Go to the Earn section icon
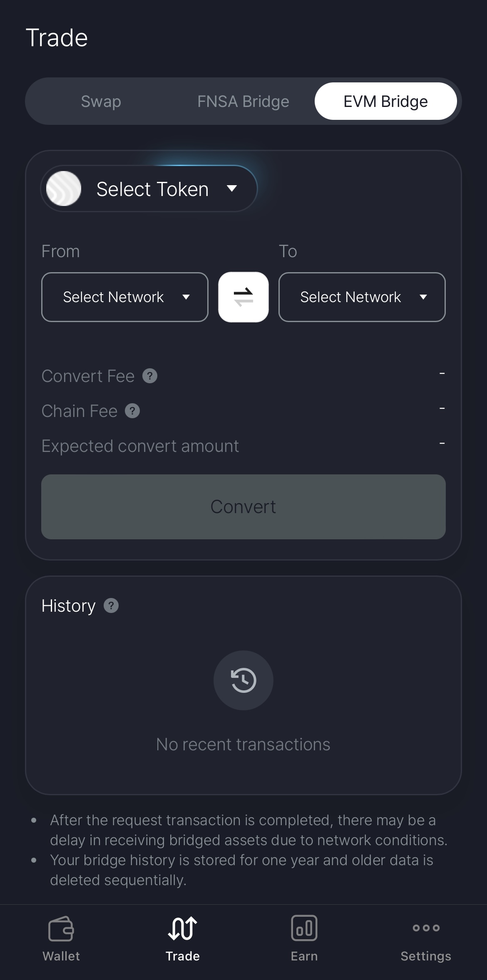 coord(304,928)
